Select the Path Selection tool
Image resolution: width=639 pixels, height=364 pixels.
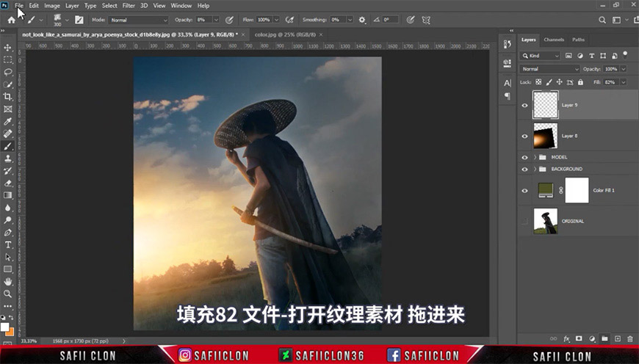point(8,257)
